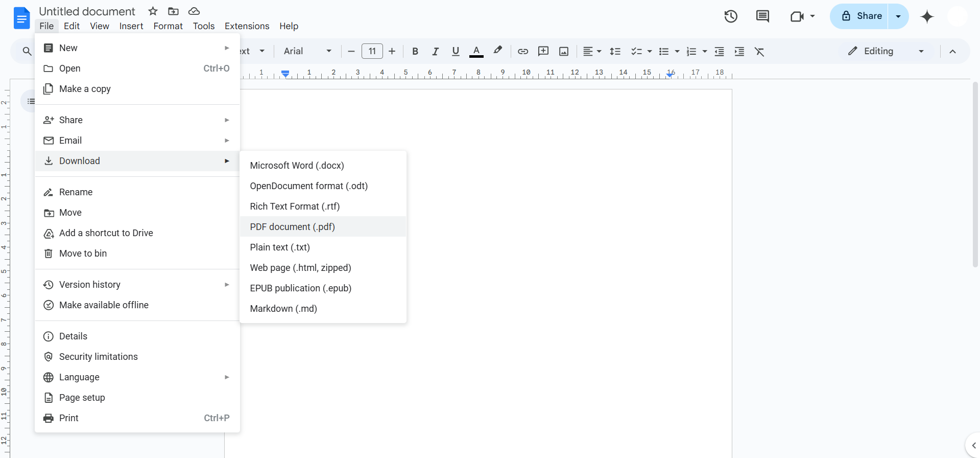Click the insert image icon
This screenshot has width=980, height=458.
(563, 51)
